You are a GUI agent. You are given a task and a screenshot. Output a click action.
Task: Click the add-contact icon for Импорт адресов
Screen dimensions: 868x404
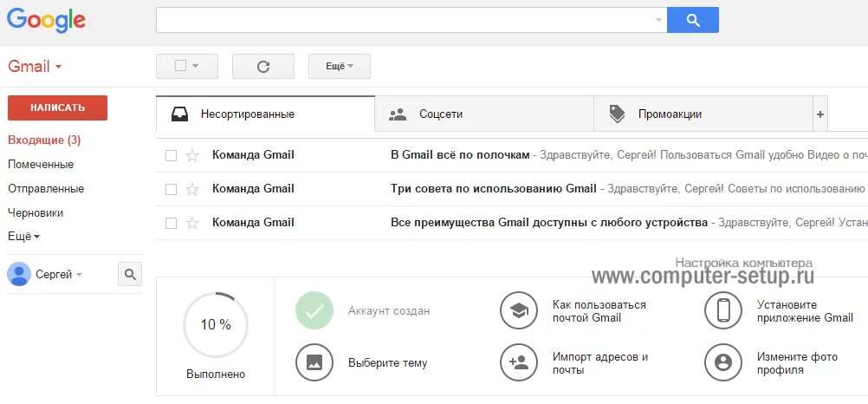(x=519, y=362)
